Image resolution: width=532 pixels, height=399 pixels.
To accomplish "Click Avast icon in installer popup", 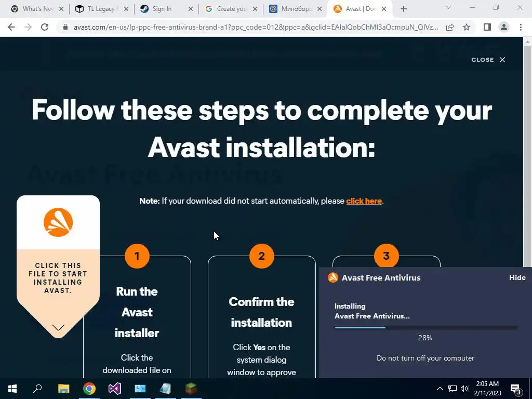I will (x=333, y=277).
